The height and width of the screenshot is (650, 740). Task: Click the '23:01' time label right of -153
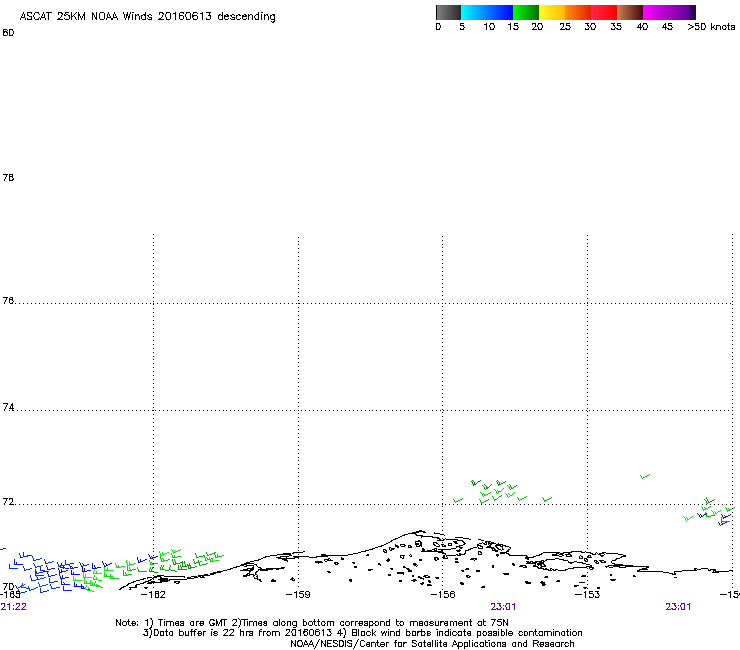click(678, 607)
